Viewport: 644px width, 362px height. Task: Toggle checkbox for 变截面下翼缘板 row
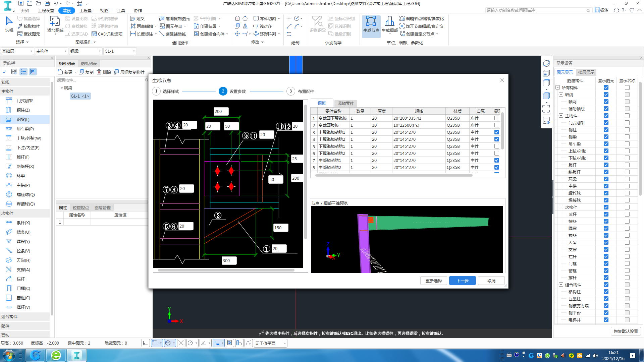[x=497, y=118]
